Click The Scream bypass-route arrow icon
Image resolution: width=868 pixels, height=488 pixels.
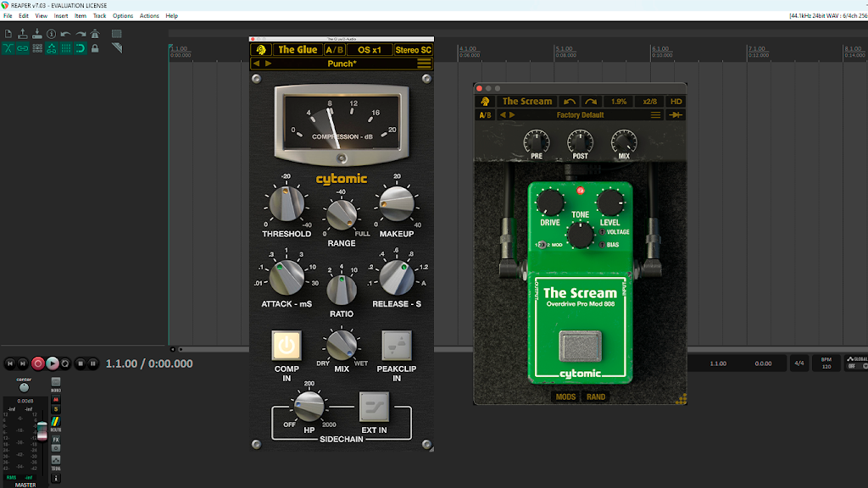pos(676,115)
